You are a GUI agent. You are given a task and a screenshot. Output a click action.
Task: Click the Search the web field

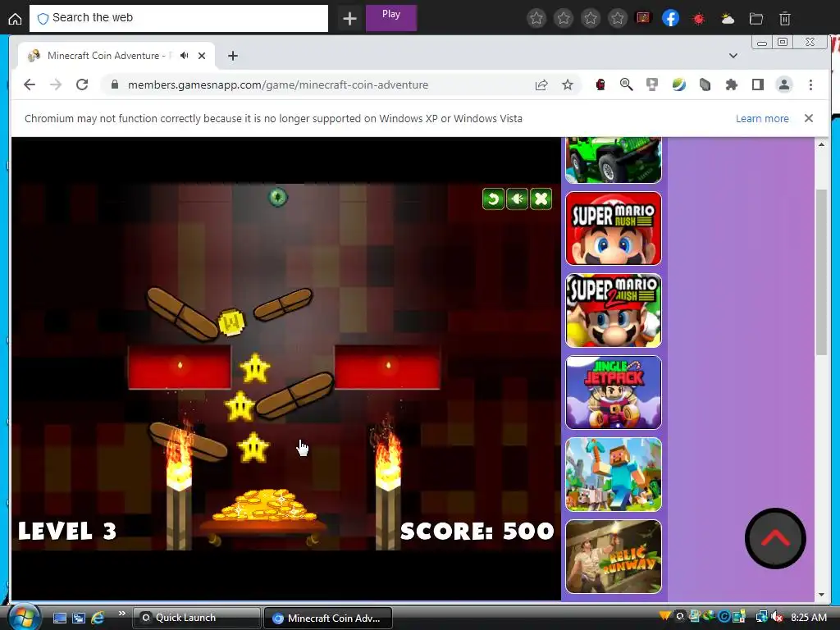tap(179, 18)
